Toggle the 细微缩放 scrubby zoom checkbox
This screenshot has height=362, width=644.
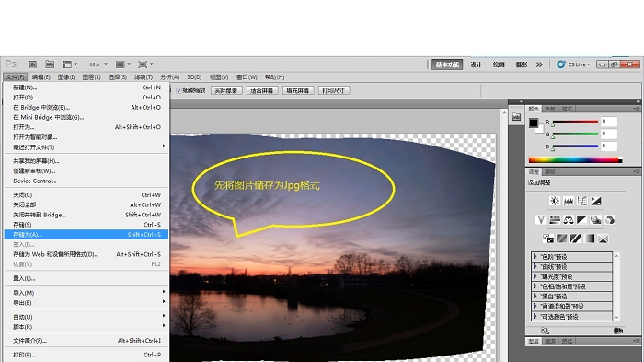click(179, 90)
